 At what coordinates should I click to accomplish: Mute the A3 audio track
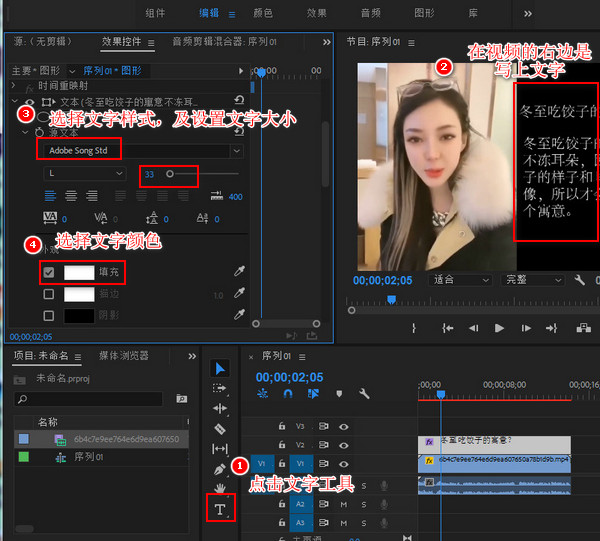pyautogui.click(x=344, y=523)
